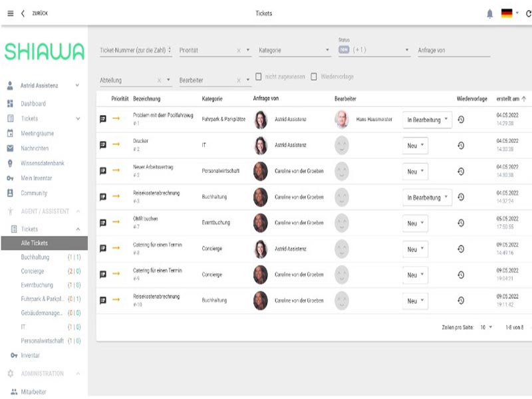Set Wiedervorlage clock for Poolfahrzeug ticket
532x399 pixels.
tap(461, 120)
